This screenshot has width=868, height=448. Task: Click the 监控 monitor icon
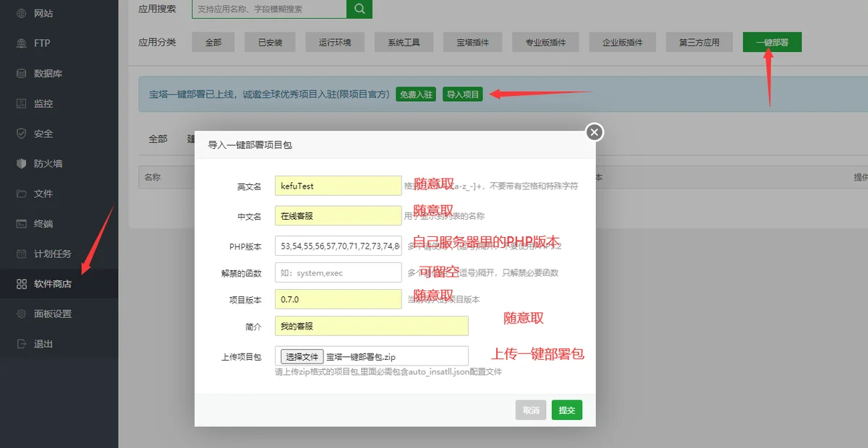pyautogui.click(x=21, y=103)
